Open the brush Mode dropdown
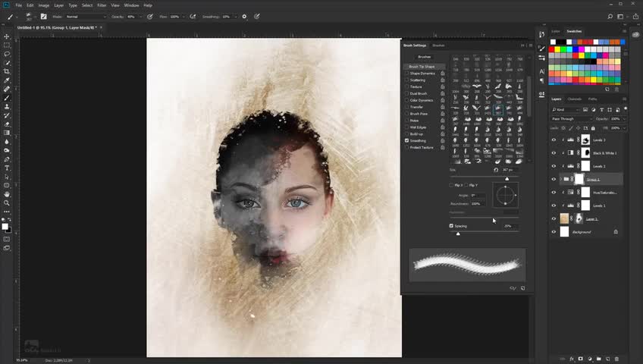This screenshot has width=643, height=364. pyautogui.click(x=86, y=16)
